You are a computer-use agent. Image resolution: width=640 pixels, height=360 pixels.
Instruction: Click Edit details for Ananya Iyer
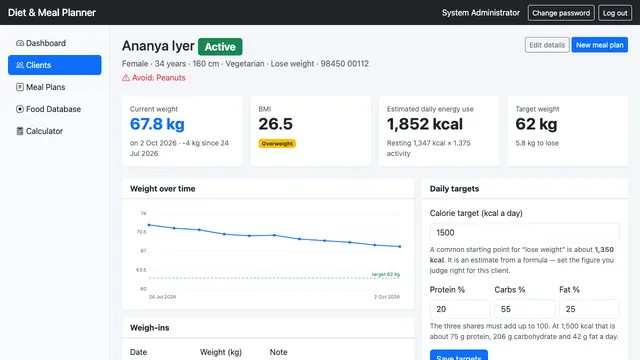pyautogui.click(x=547, y=45)
